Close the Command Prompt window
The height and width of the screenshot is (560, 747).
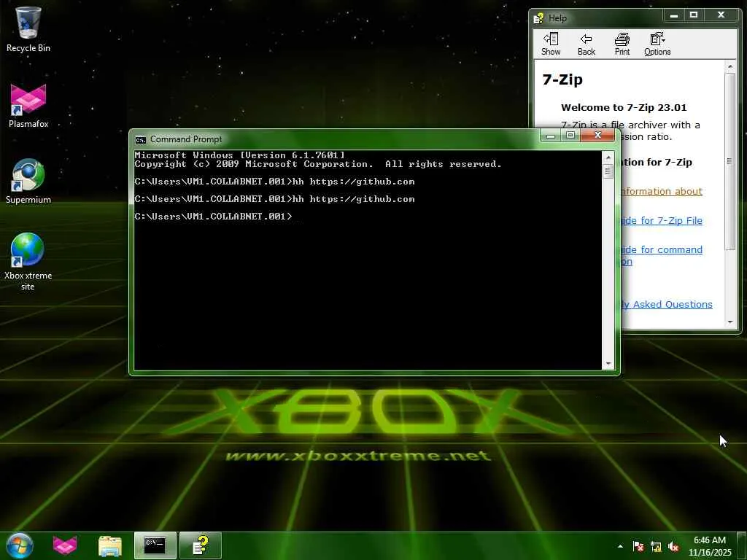tap(598, 136)
